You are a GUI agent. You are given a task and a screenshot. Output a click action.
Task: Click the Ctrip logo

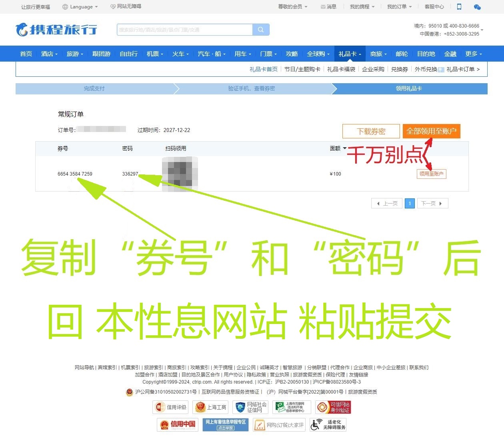56,30
